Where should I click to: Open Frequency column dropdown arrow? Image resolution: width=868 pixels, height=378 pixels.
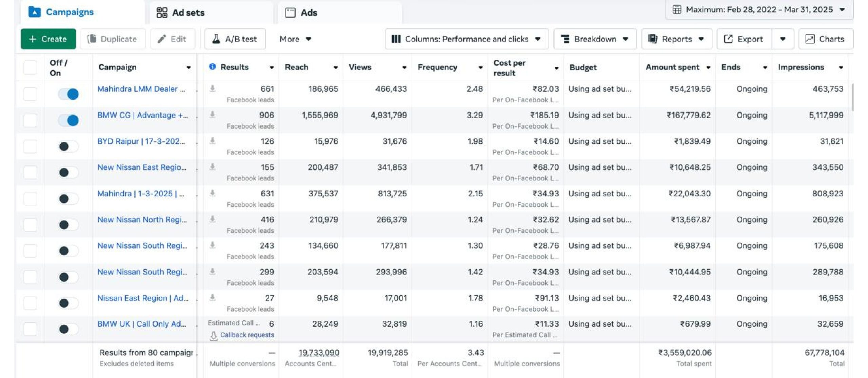[x=480, y=67]
